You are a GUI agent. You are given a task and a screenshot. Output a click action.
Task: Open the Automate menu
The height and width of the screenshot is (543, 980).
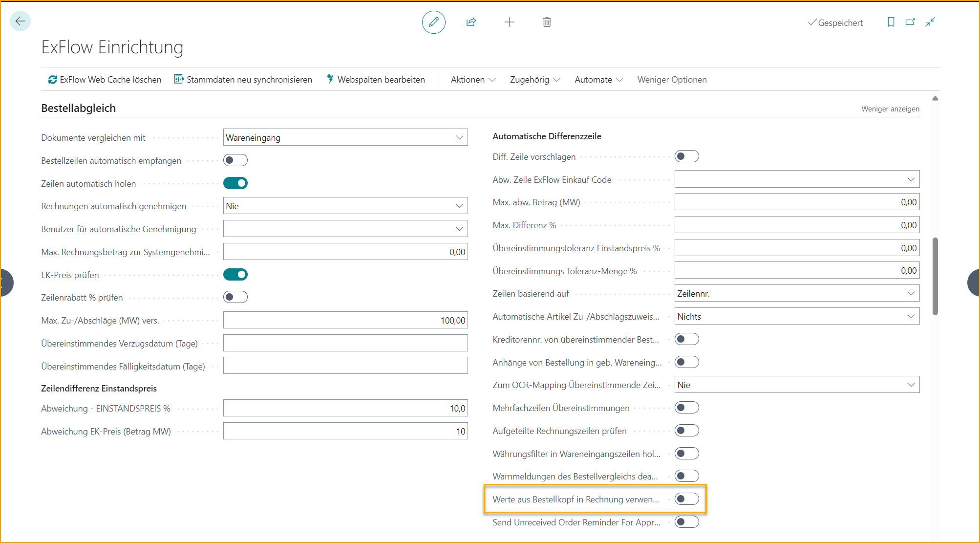598,79
